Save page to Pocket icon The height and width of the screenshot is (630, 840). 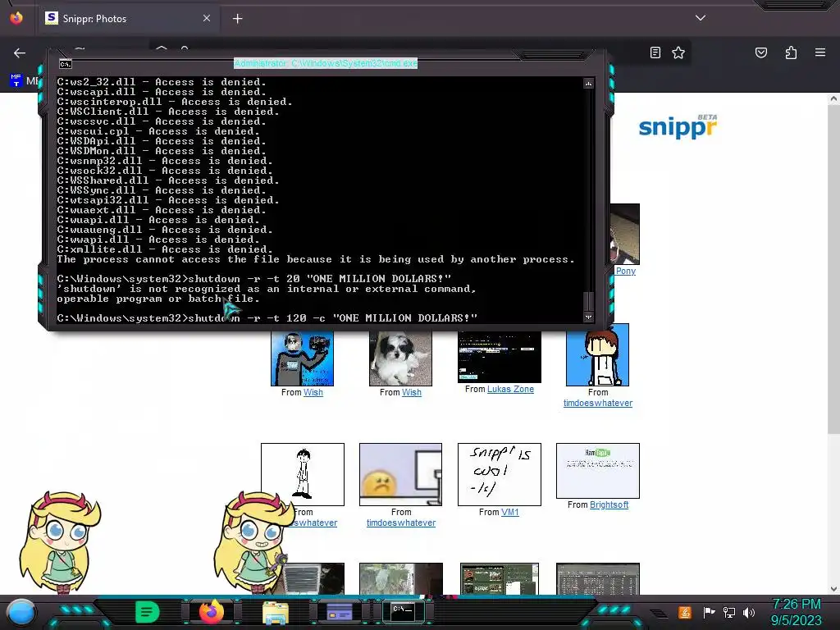761,52
